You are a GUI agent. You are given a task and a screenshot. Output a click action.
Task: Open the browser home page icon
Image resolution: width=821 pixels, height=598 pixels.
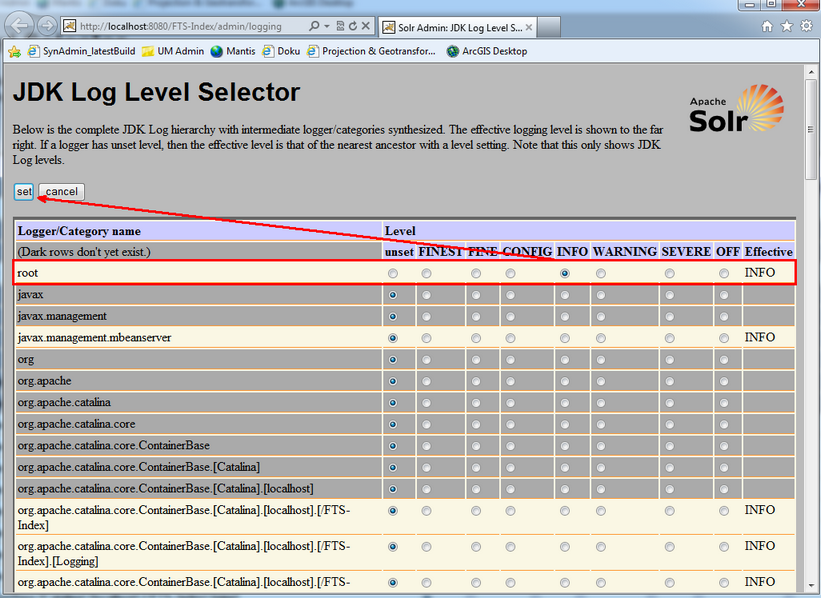768,26
